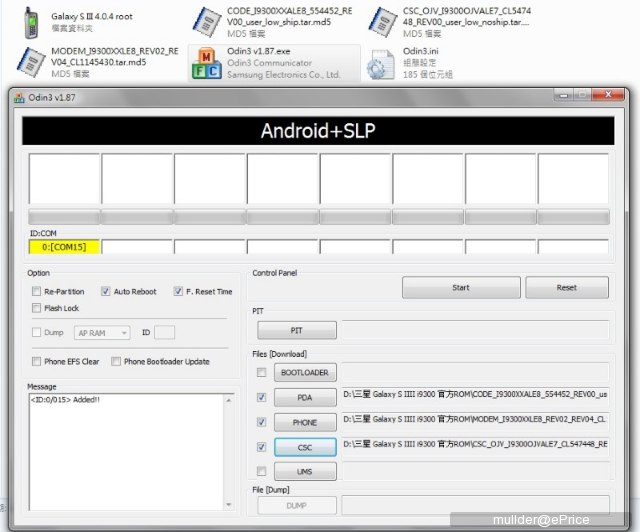The height and width of the screenshot is (532, 640).
Task: Click the UMS file path field
Action: coord(476,470)
